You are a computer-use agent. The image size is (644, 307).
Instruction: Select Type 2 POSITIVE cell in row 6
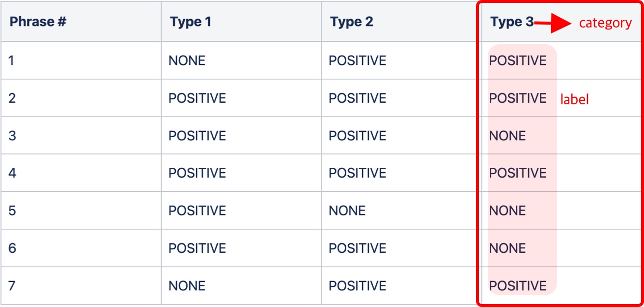357,248
